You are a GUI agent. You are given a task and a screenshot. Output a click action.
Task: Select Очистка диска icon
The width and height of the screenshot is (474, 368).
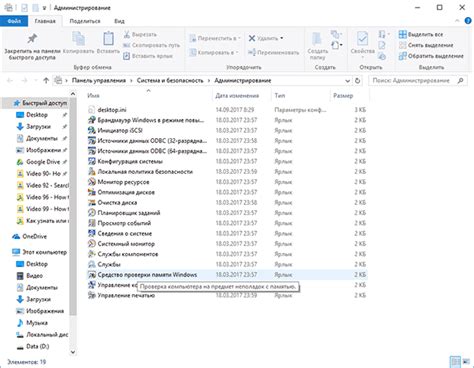(92, 203)
